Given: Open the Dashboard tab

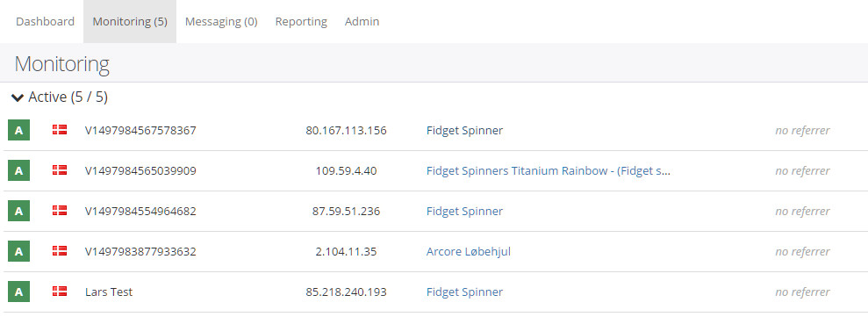Looking at the screenshot, I should [x=45, y=22].
